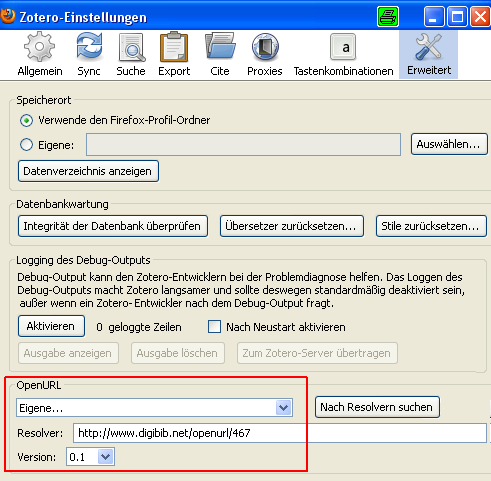Screen dimensions: 491x481
Task: Click the 'Logging des Debug-Outputs' heading
Action: tap(83, 260)
